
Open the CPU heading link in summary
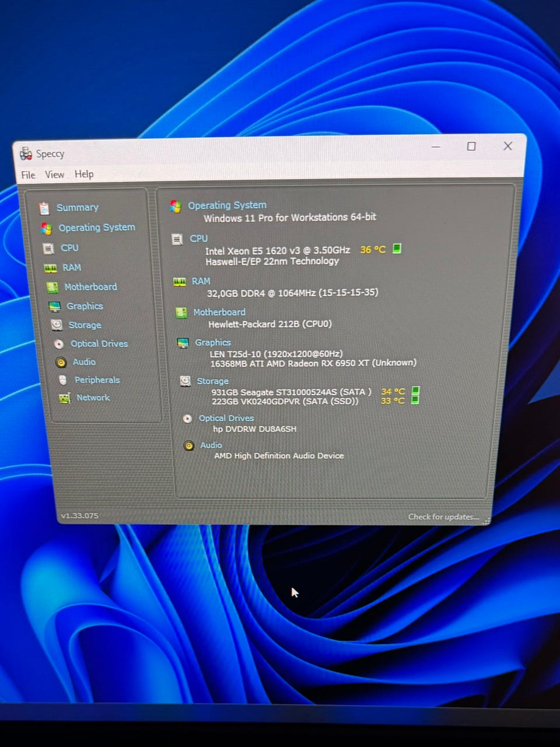[198, 239]
